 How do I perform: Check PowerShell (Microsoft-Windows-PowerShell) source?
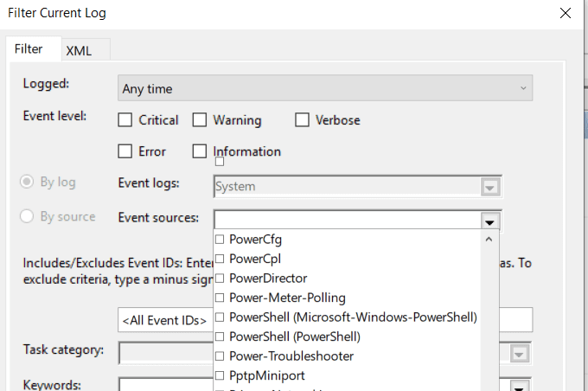click(220, 317)
